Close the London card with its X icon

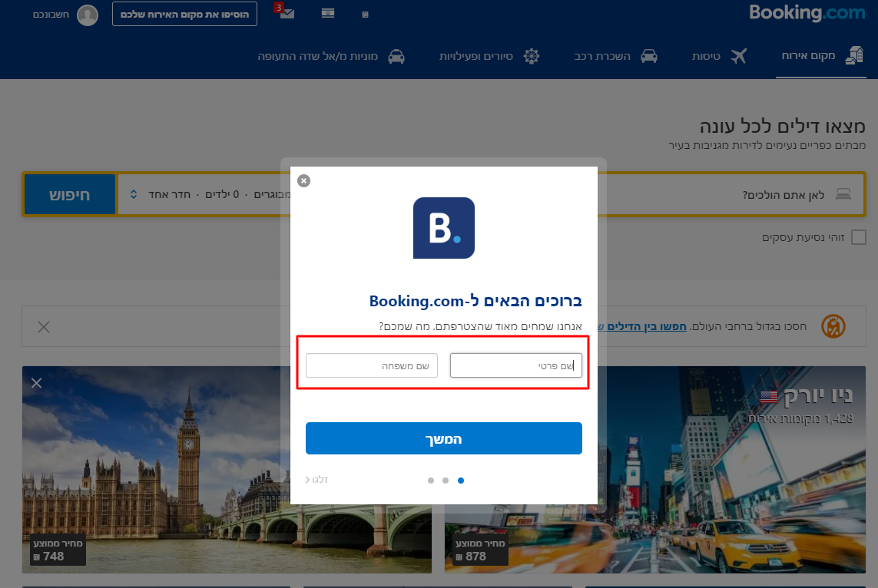(36, 383)
